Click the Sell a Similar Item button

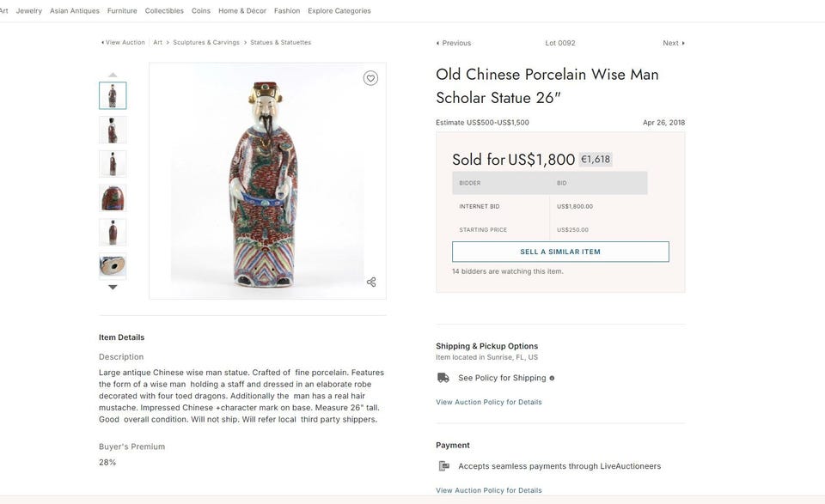pyautogui.click(x=560, y=252)
